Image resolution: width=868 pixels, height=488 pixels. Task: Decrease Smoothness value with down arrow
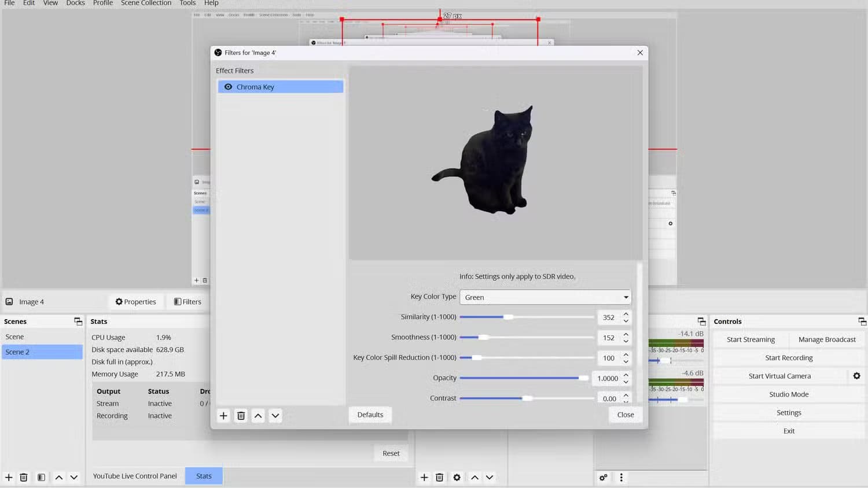click(x=626, y=341)
